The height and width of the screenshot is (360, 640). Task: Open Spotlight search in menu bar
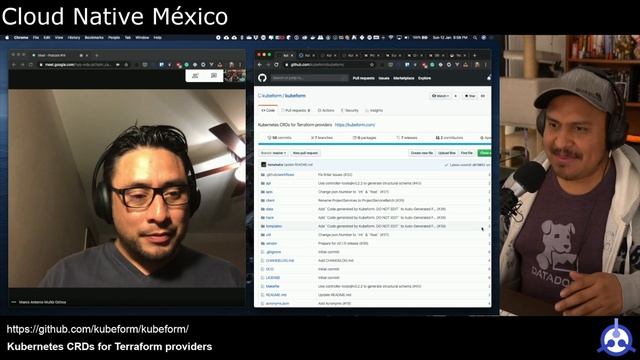pos(475,38)
